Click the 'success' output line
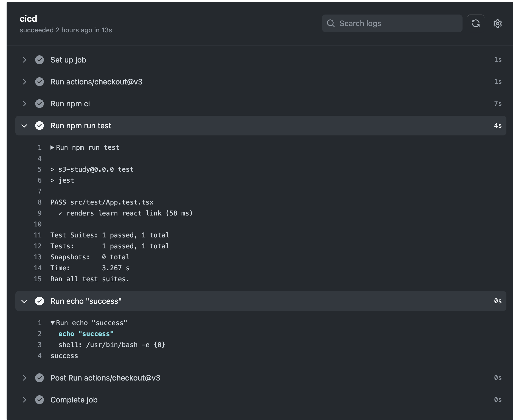 pyautogui.click(x=64, y=356)
